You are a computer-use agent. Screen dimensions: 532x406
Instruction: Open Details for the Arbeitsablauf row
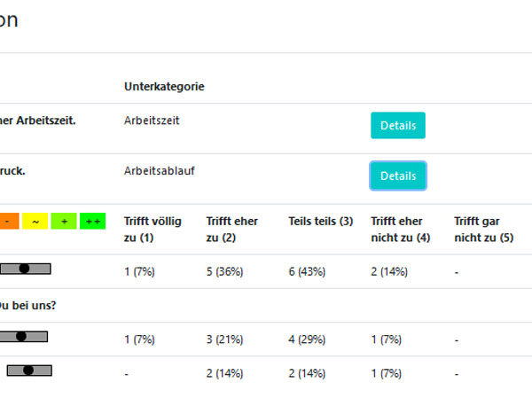[397, 176]
